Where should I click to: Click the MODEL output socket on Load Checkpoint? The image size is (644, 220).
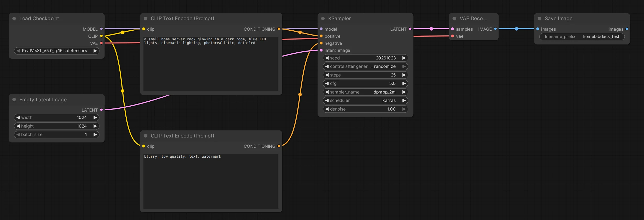101,29
